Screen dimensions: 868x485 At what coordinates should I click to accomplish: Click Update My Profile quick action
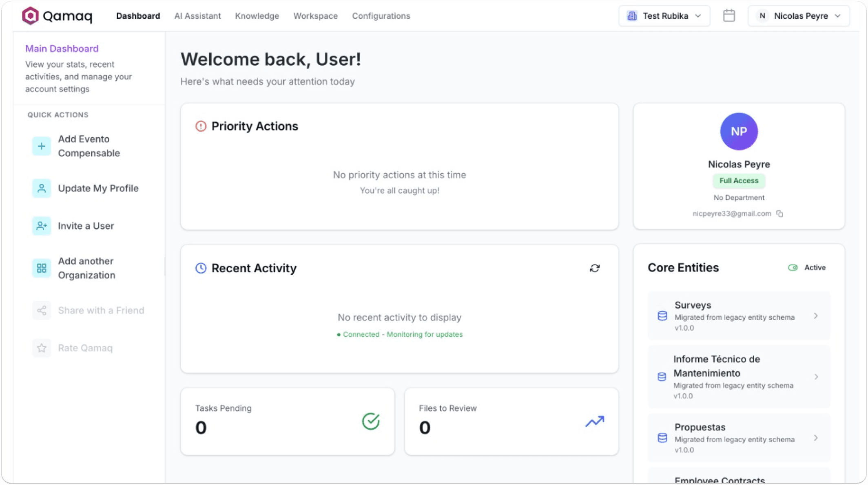(98, 188)
